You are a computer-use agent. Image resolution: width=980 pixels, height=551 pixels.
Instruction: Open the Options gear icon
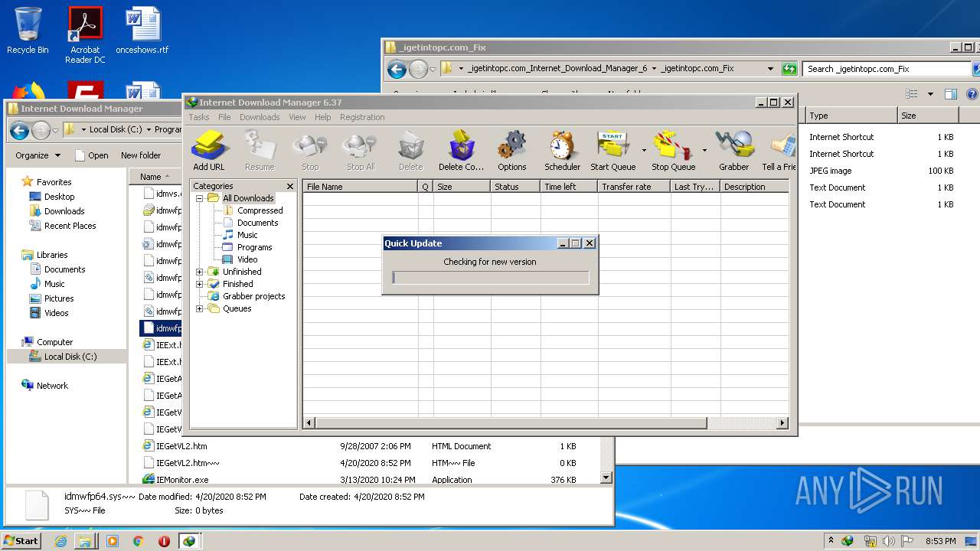point(511,150)
